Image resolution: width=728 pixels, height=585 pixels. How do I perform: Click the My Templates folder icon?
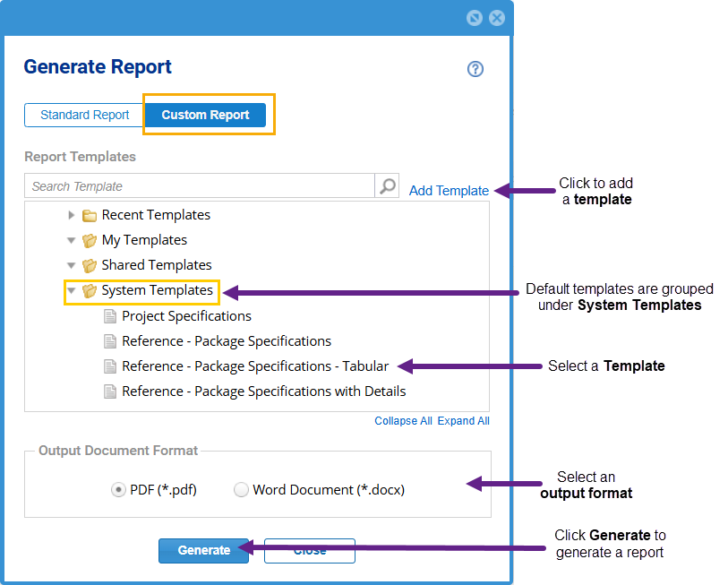pos(90,240)
